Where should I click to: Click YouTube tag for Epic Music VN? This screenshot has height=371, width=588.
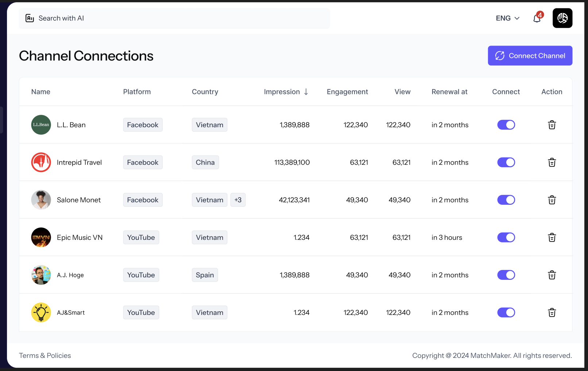click(141, 237)
